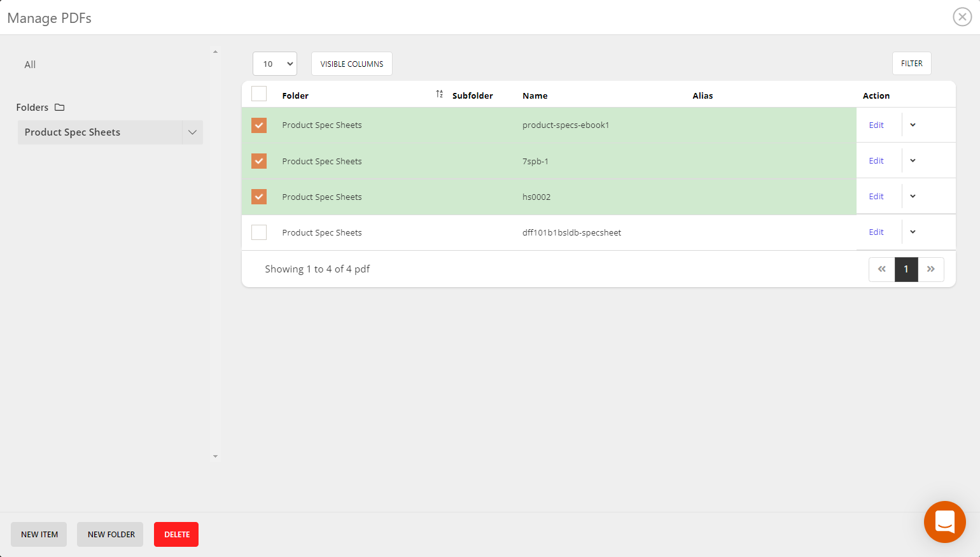This screenshot has height=557, width=980.
Task: Expand the Product Spec Sheets folder chevron
Action: tap(192, 132)
